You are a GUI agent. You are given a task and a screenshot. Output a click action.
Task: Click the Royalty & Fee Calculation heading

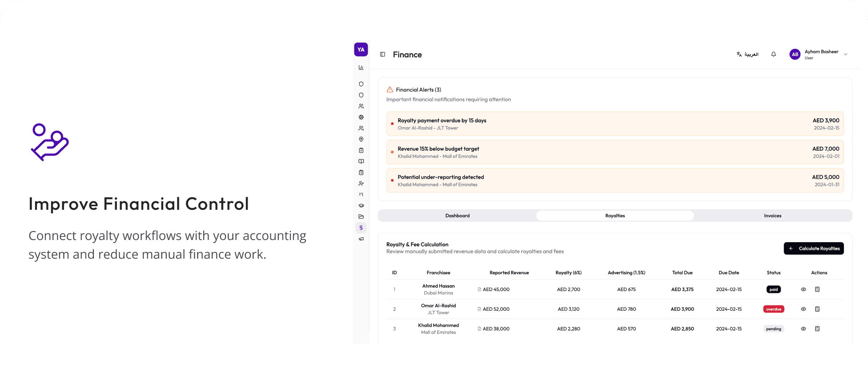tap(417, 244)
